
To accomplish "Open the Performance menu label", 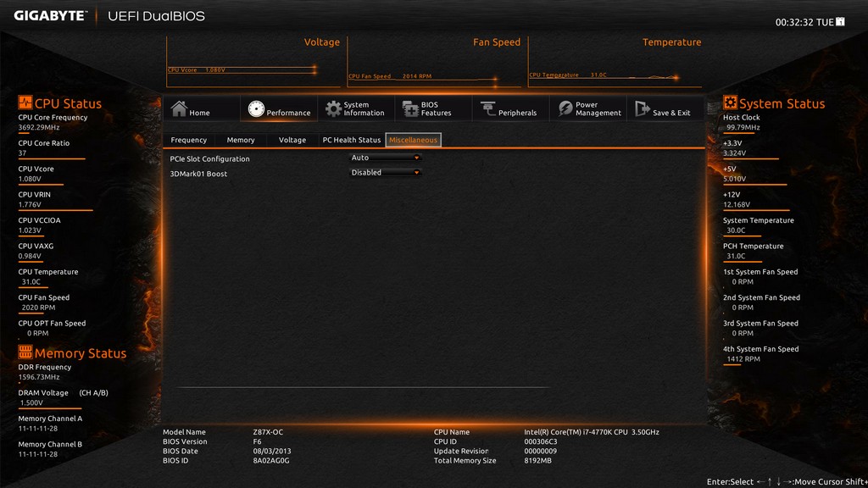I will point(288,113).
